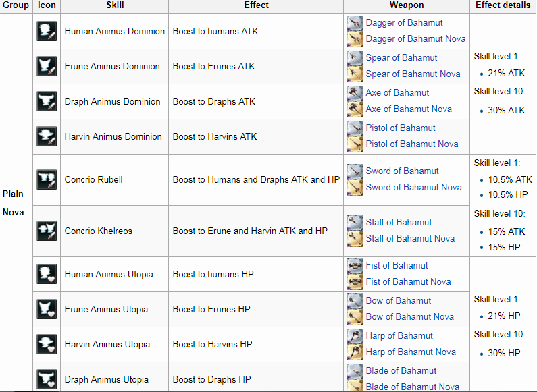
Task: Click the Concrio Khelreos skill icon
Action: click(x=47, y=231)
